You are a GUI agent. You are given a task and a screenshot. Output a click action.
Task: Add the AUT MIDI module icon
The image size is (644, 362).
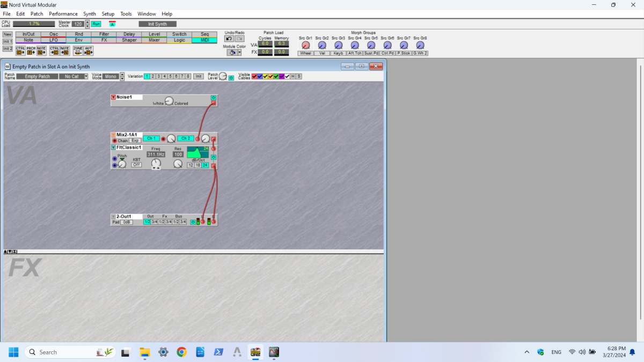[x=89, y=51]
